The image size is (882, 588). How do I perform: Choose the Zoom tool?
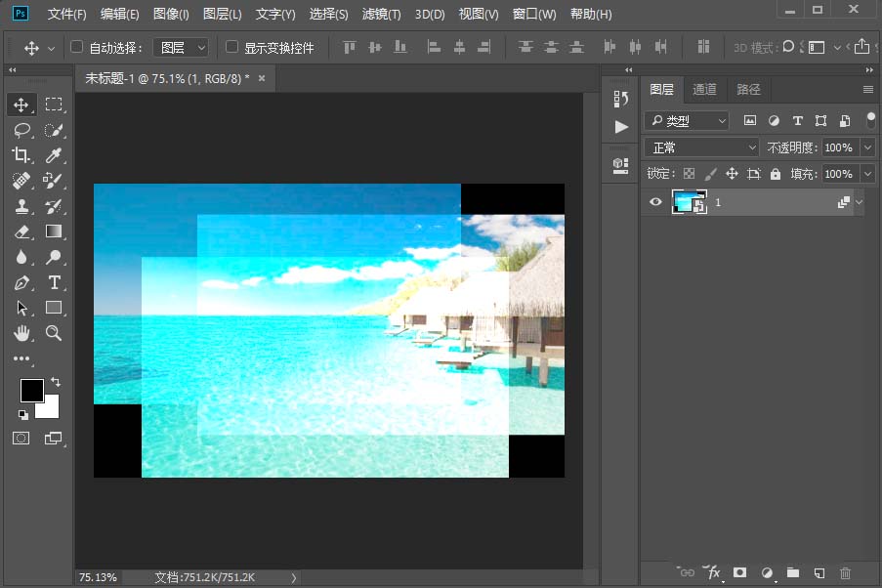pos(55,333)
